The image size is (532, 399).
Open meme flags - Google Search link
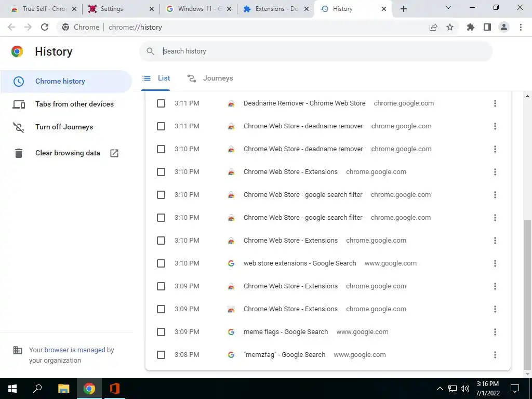[x=286, y=332]
